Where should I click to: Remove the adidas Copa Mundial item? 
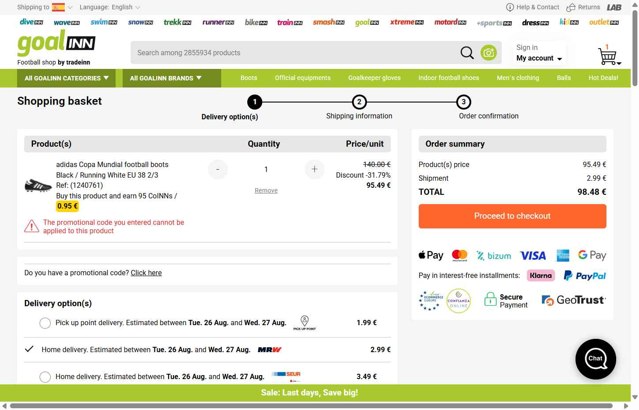[266, 191]
